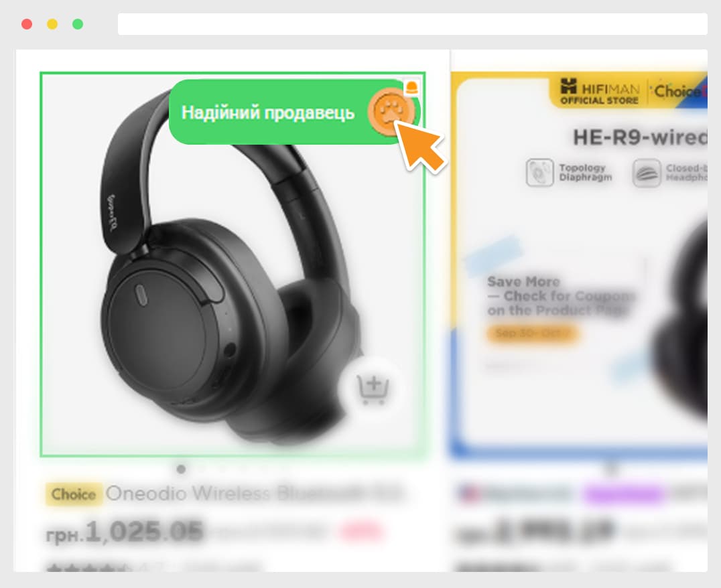The image size is (721, 588).
Task: Click the HIFIMAN Official Store logo
Action: pyautogui.click(x=599, y=92)
